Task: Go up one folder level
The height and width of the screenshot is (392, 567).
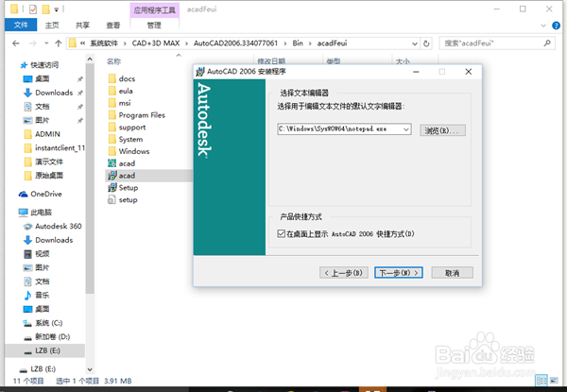Action: tap(59, 43)
